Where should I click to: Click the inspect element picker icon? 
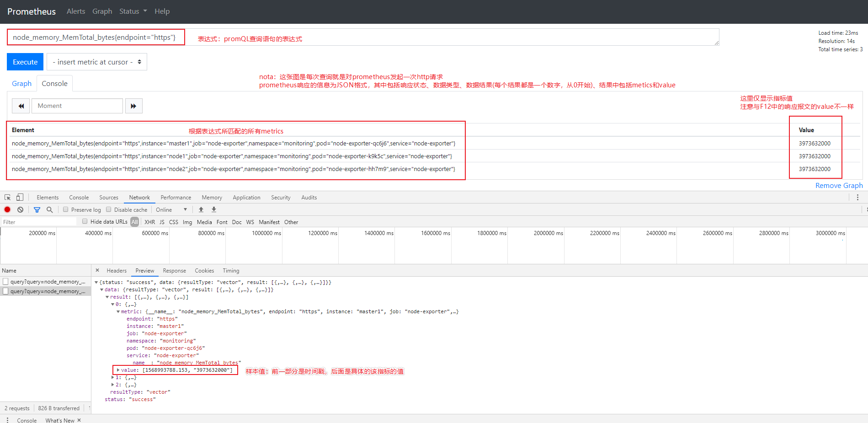8,198
